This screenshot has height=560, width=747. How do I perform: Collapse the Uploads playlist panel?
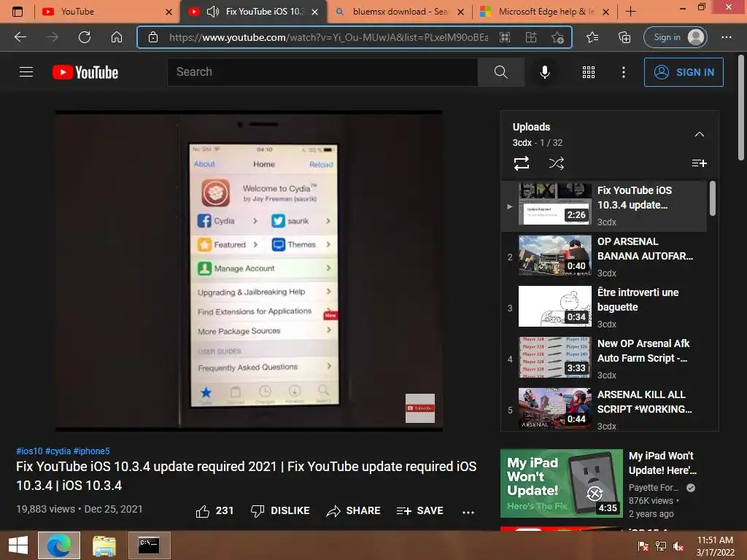pos(699,134)
